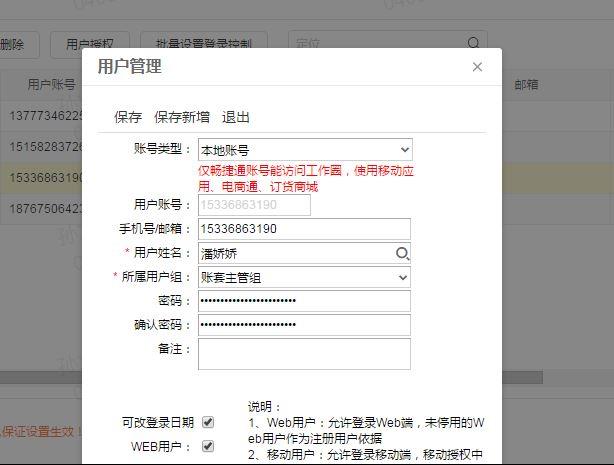
Task: Click the 备注 text area
Action: [304, 354]
